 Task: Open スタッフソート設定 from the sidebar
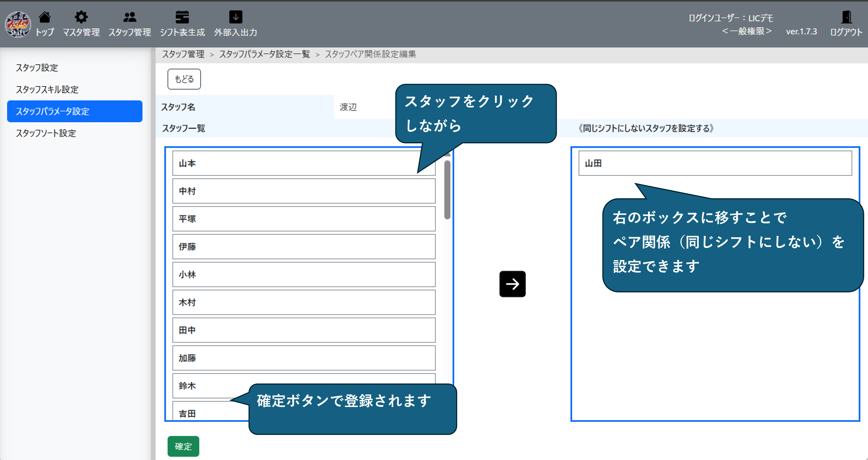pos(46,133)
